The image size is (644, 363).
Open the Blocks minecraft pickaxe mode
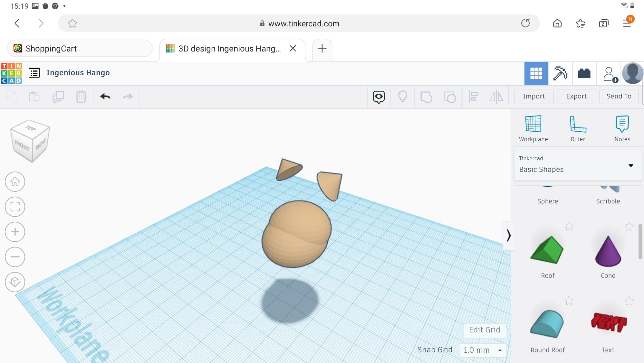560,73
